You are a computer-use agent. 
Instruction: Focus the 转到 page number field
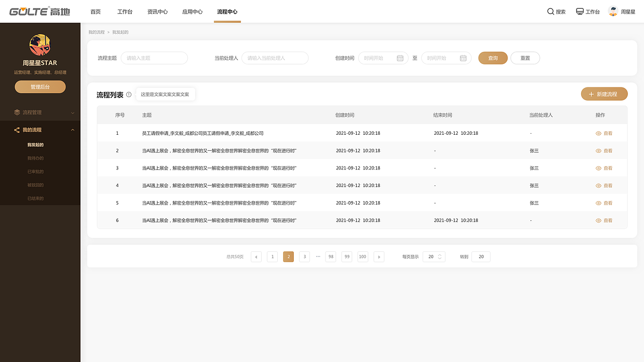(x=481, y=257)
